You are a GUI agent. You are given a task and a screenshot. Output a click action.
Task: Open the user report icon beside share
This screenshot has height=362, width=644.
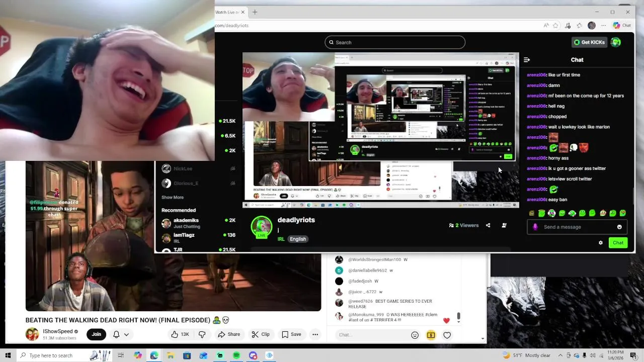(504, 225)
